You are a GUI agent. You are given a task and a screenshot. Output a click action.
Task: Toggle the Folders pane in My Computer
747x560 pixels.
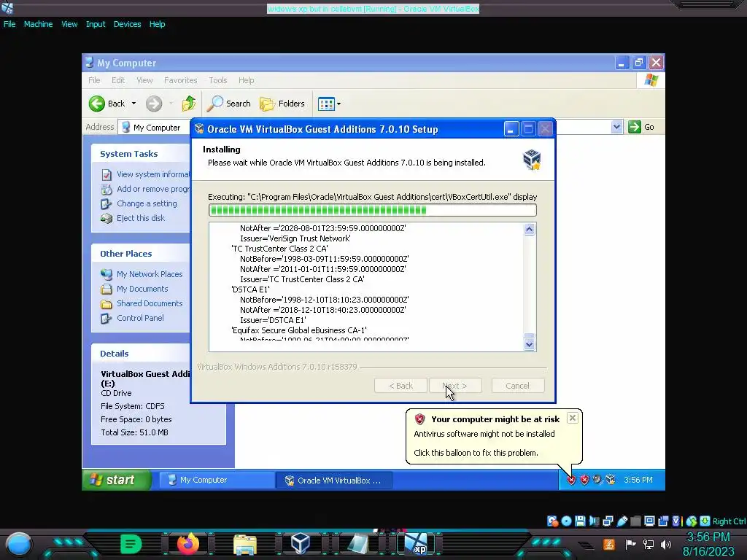[x=282, y=104]
